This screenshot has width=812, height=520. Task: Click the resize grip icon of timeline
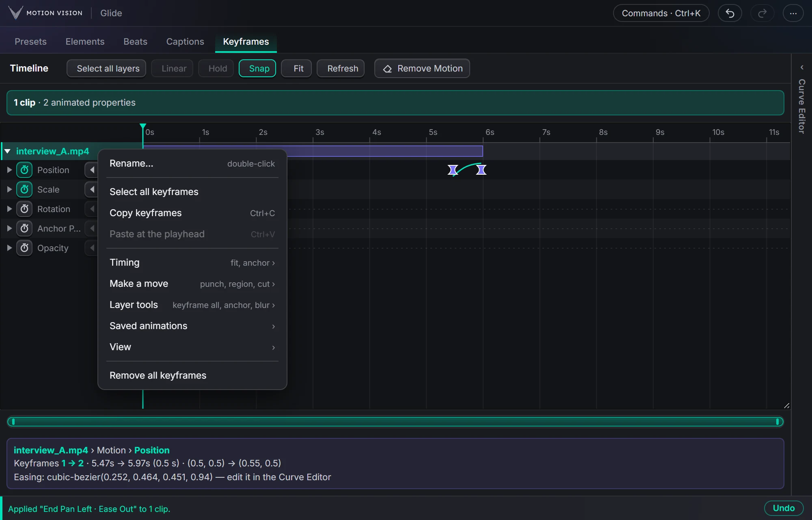point(786,405)
